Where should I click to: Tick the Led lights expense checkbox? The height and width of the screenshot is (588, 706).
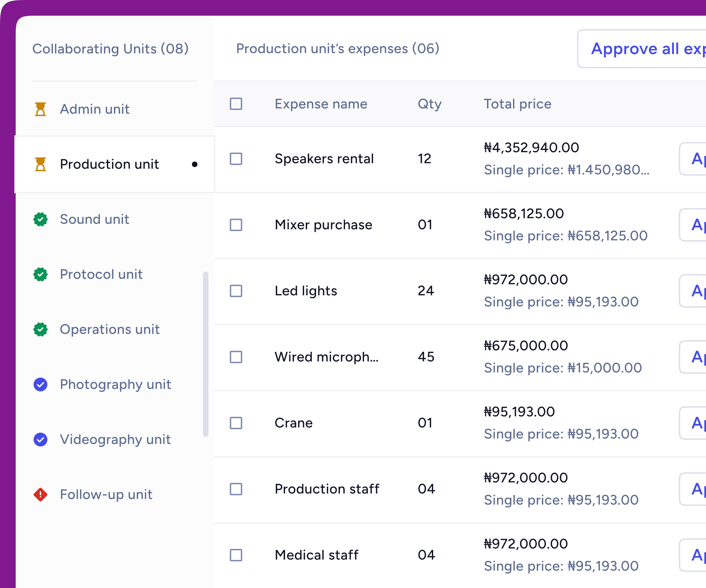(236, 291)
